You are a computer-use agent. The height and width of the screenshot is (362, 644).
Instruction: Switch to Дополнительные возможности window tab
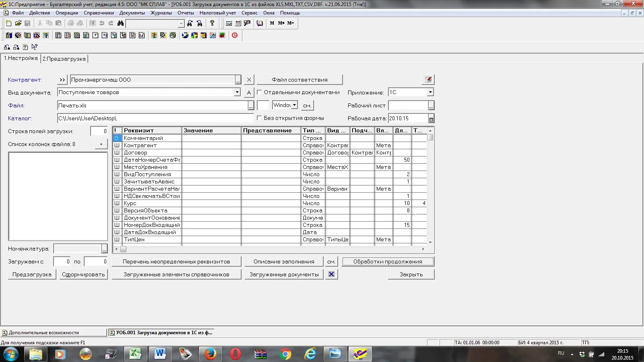[x=53, y=333]
